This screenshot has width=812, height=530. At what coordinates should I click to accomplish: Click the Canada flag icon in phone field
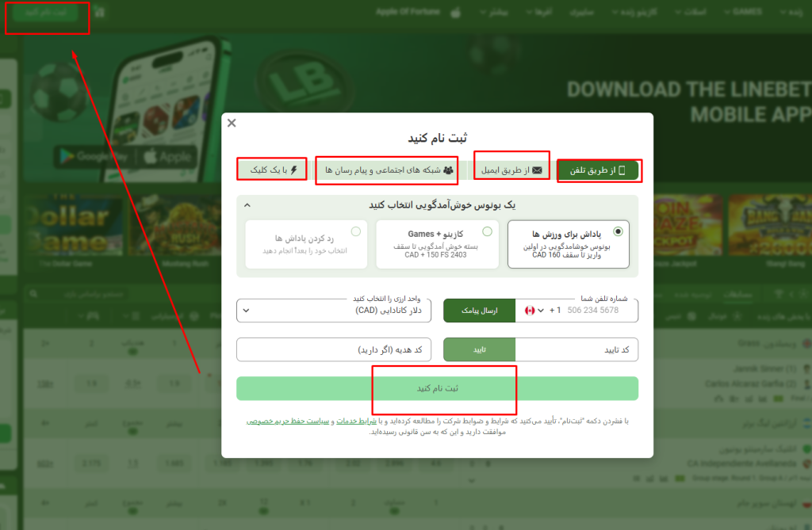tap(529, 311)
